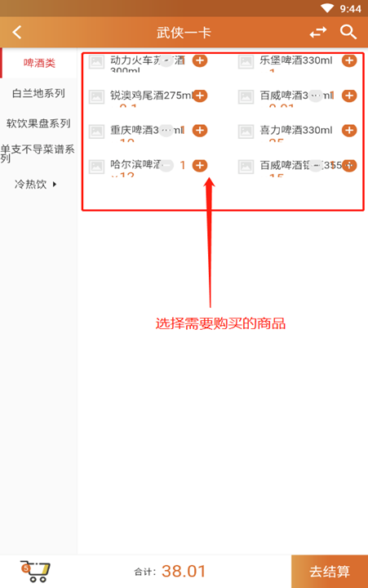Open the shopping cart icon

35,572
